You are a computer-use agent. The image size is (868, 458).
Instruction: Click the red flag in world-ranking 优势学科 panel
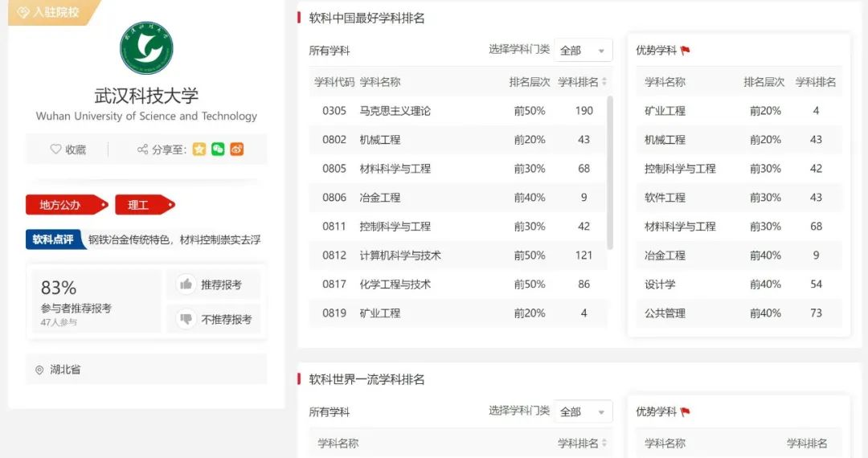(x=686, y=411)
